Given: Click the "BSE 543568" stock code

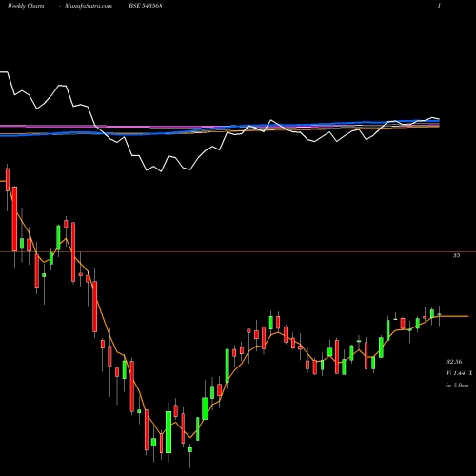Looking at the screenshot, I should click(x=146, y=6).
